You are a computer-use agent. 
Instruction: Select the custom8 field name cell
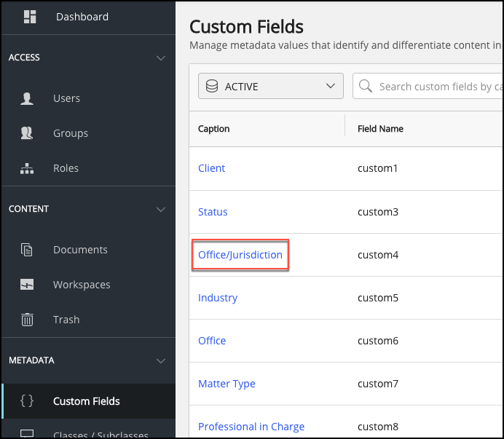pyautogui.click(x=378, y=427)
